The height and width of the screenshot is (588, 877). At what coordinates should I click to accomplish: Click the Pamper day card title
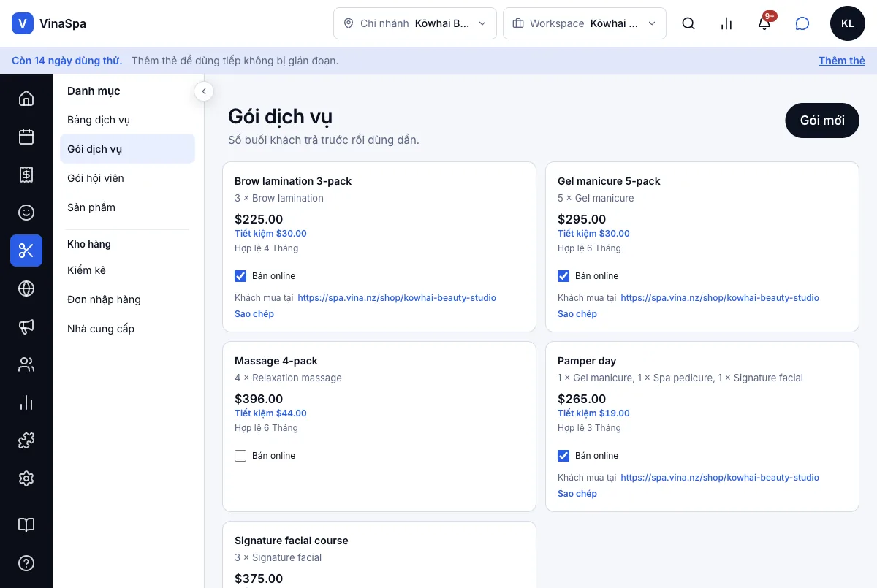587,361
